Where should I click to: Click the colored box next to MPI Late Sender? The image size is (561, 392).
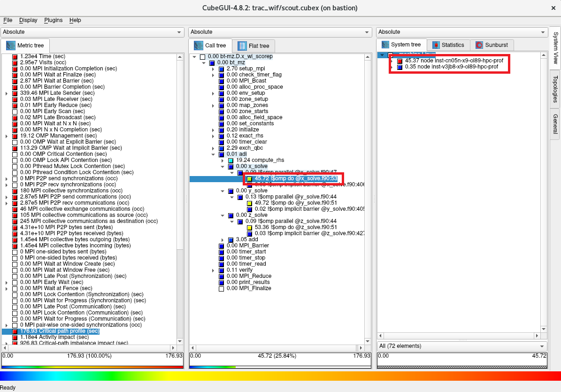(x=15, y=93)
